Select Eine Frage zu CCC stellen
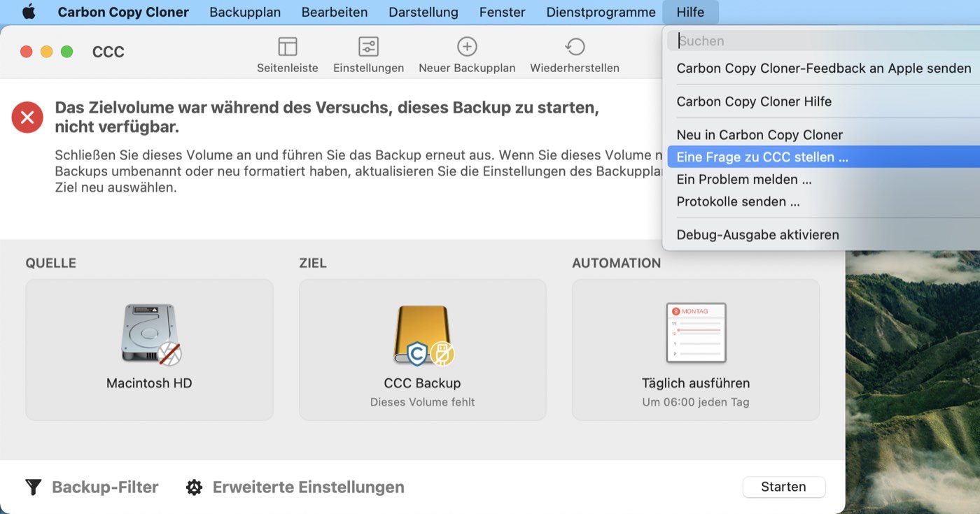Image resolution: width=980 pixels, height=514 pixels. click(824, 157)
